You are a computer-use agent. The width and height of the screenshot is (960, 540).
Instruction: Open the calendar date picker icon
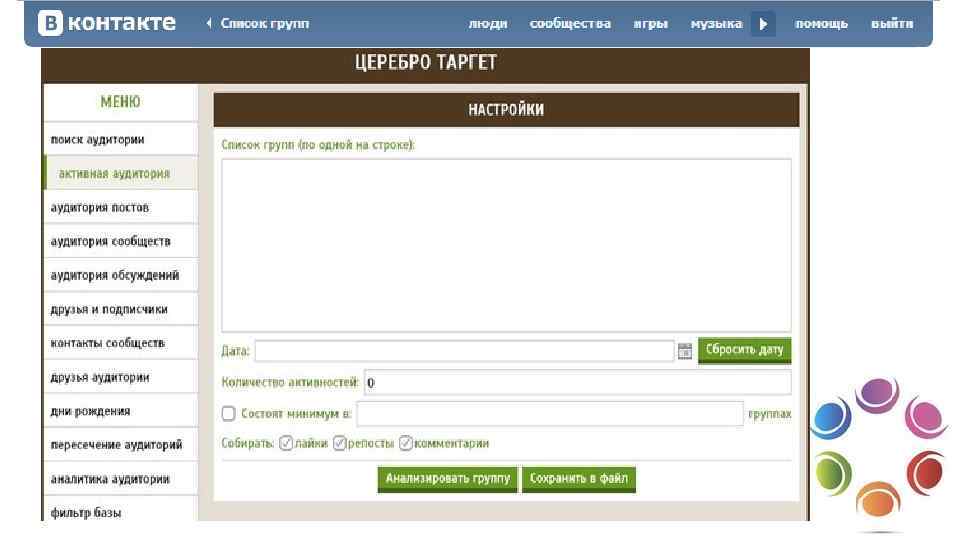pyautogui.click(x=684, y=351)
